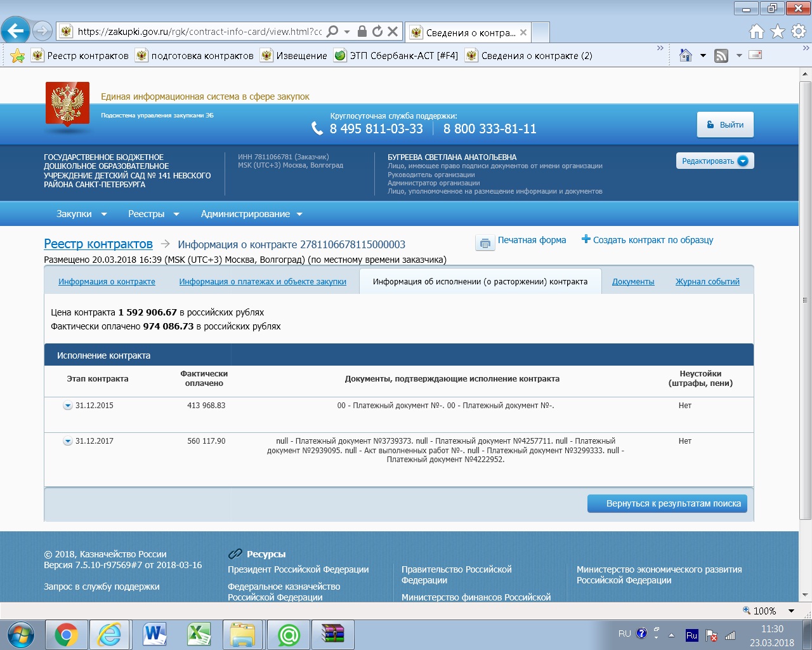Image resolution: width=812 pixels, height=650 pixels.
Task: Open ЭТП Сбербанк-АСТ favorites bar bookmark
Action: pos(396,56)
